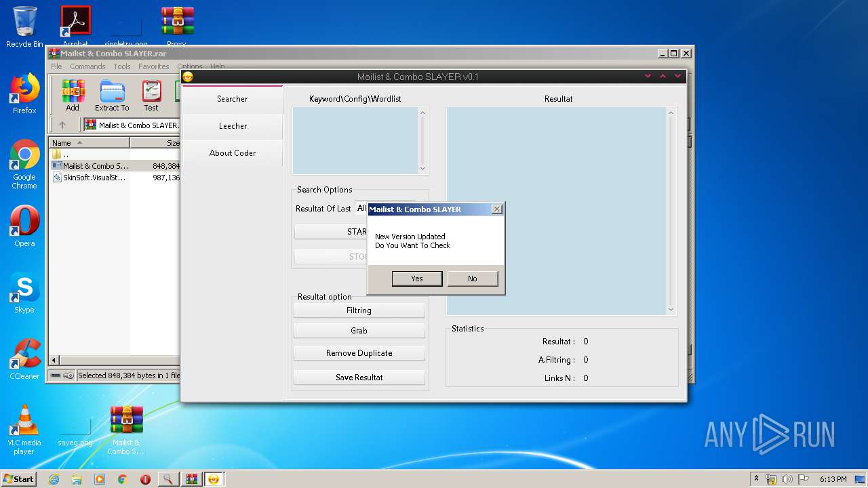Click the Remove Duplicate button
868x488 pixels.
359,353
